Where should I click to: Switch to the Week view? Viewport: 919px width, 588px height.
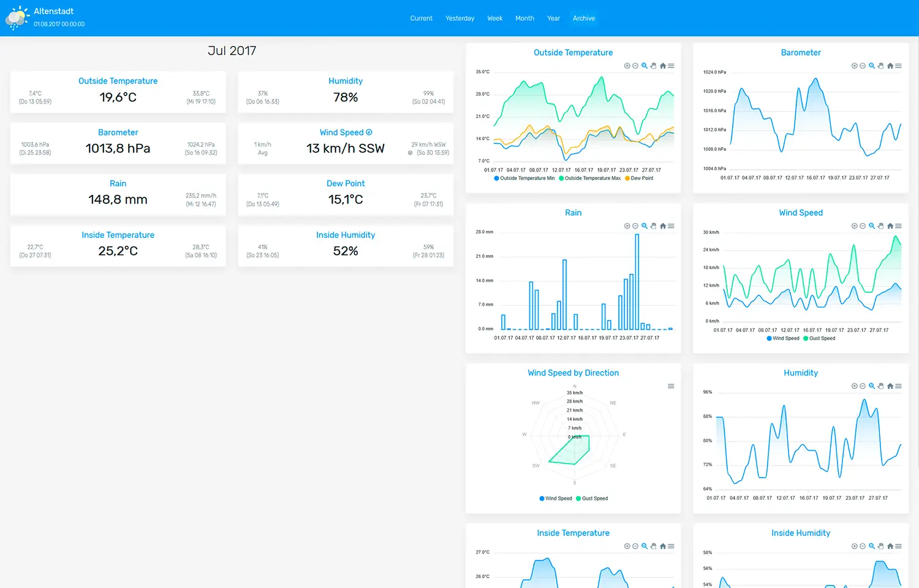click(495, 18)
